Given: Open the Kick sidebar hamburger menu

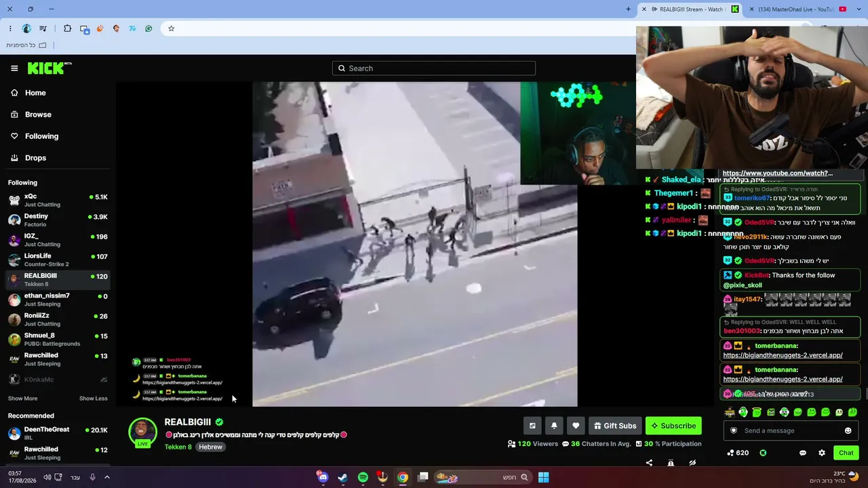Looking at the screenshot, I should click(14, 68).
